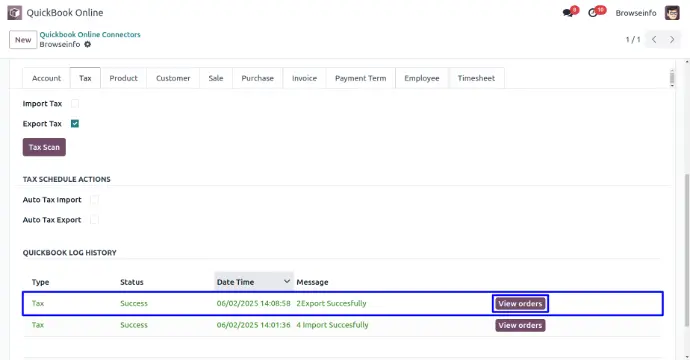Switch to the Timesheet tab
The image size is (690, 360).
point(476,78)
